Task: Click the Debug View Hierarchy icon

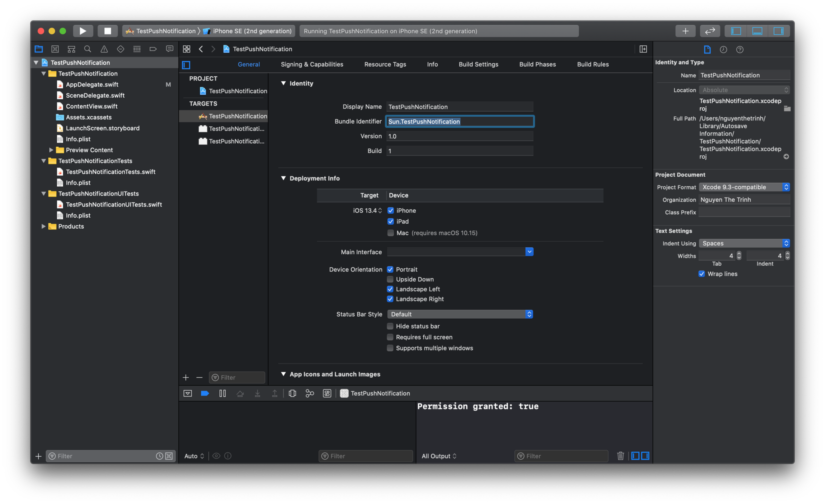Action: click(292, 393)
